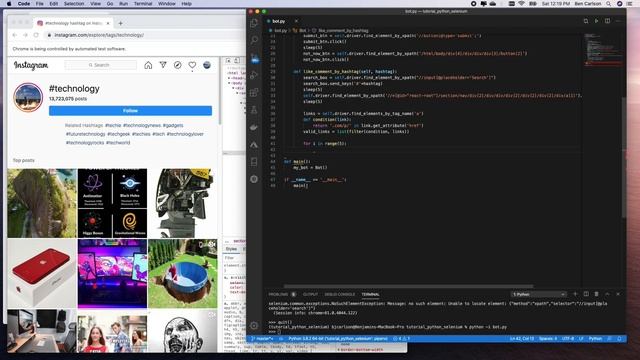Open Source Control view in VS Code activity bar
This screenshot has width=640, height=360.
point(254,58)
